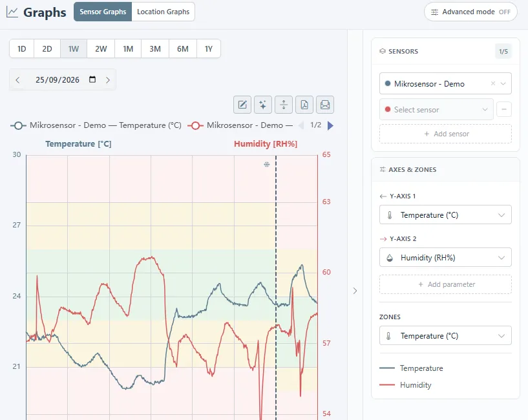The height and width of the screenshot is (420, 528).
Task: Click the Sensors layers icon
Action: 382,51
